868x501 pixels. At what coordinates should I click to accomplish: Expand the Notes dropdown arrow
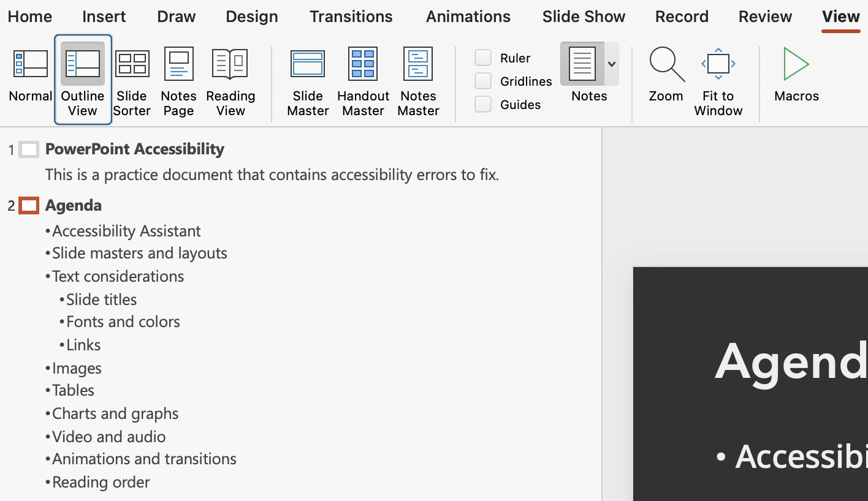612,64
